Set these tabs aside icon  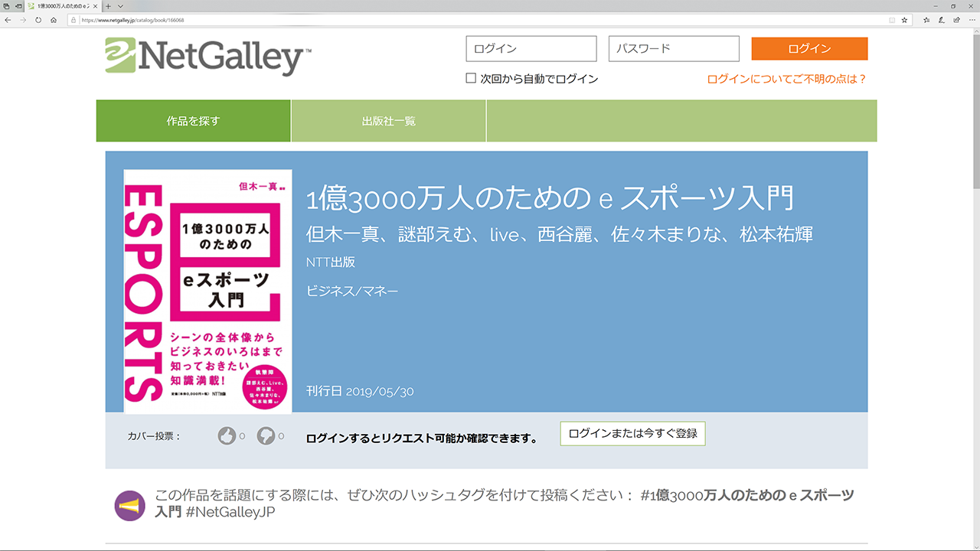18,5
